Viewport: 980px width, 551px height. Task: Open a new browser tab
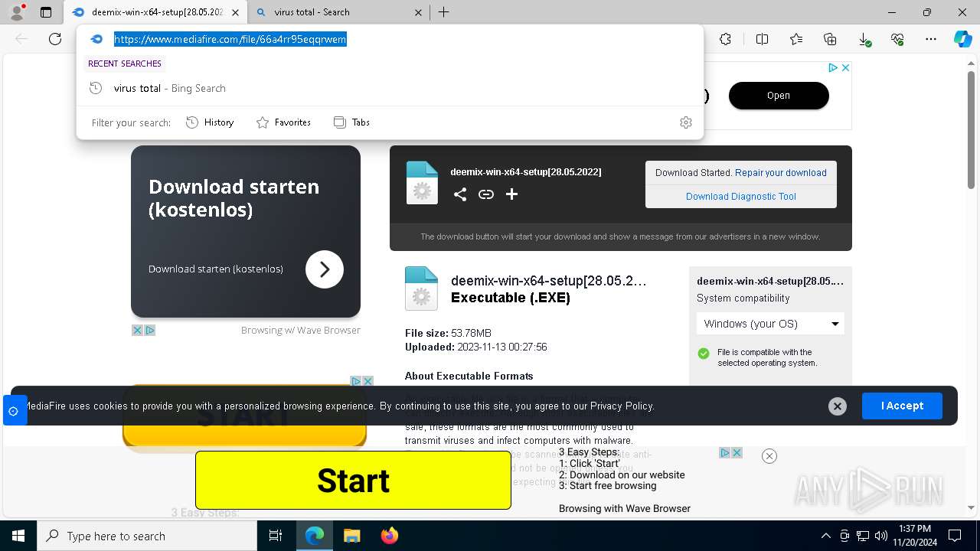pyautogui.click(x=444, y=12)
